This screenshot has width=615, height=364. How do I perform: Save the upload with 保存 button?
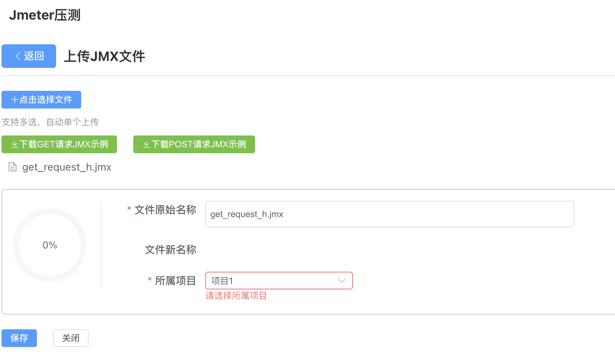click(19, 338)
